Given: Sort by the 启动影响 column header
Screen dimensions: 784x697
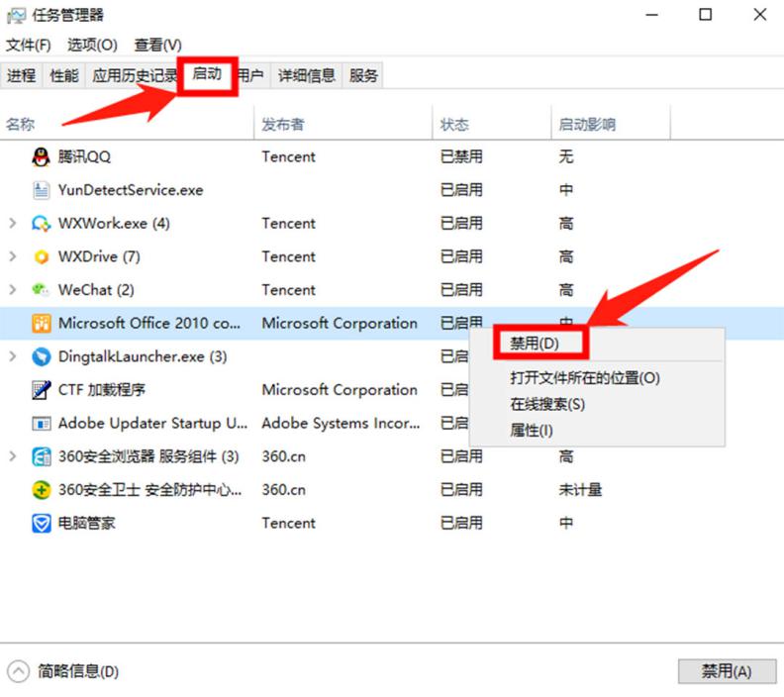Looking at the screenshot, I should pyautogui.click(x=587, y=124).
